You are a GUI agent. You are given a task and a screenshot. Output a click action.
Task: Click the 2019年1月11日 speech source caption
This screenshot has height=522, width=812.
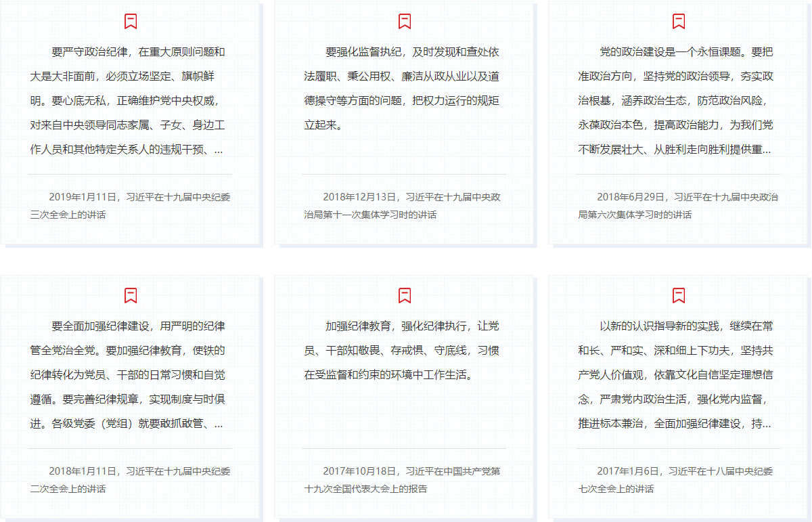click(x=129, y=206)
